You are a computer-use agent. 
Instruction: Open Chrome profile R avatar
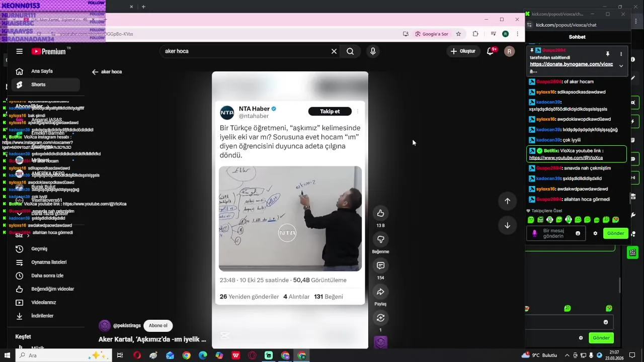pyautogui.click(x=505, y=34)
